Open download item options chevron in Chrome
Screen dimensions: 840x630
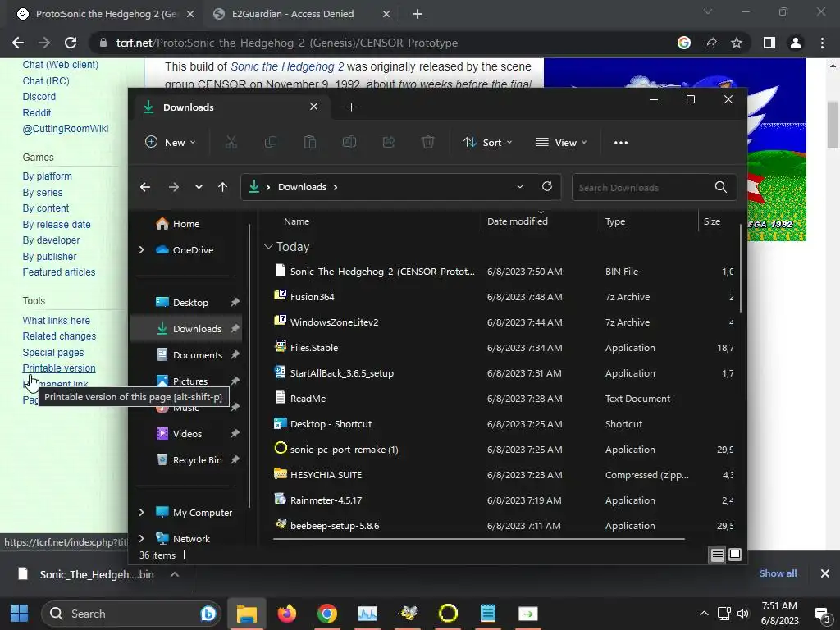click(175, 574)
